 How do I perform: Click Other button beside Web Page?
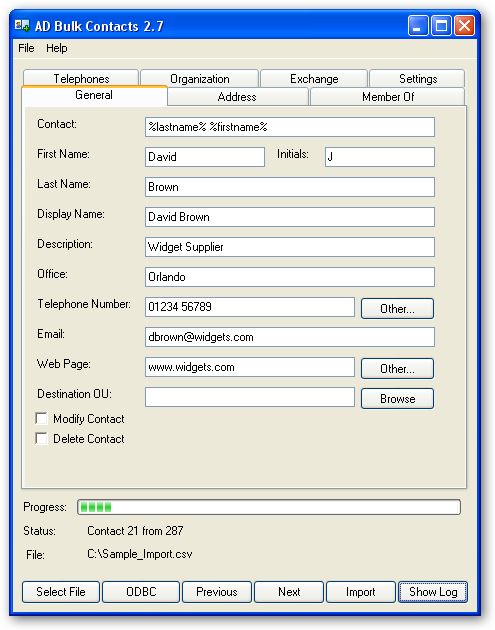pyautogui.click(x=397, y=368)
